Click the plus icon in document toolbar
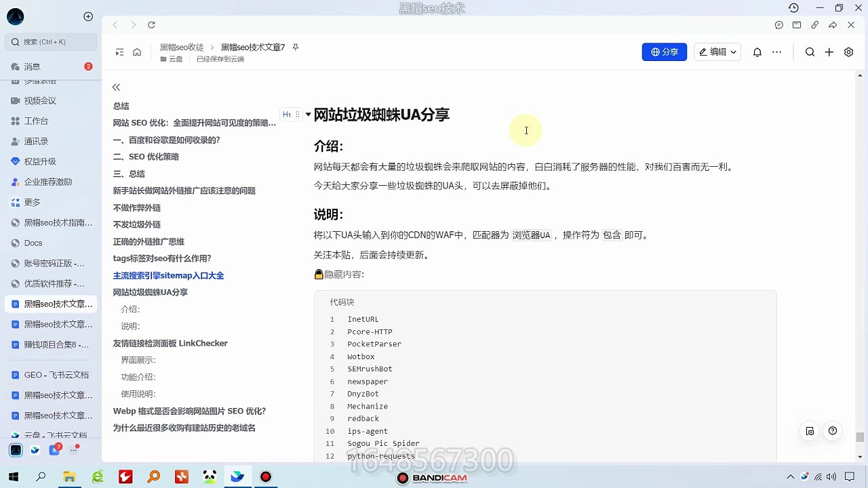Screen dimensions: 868x488 click(829, 52)
